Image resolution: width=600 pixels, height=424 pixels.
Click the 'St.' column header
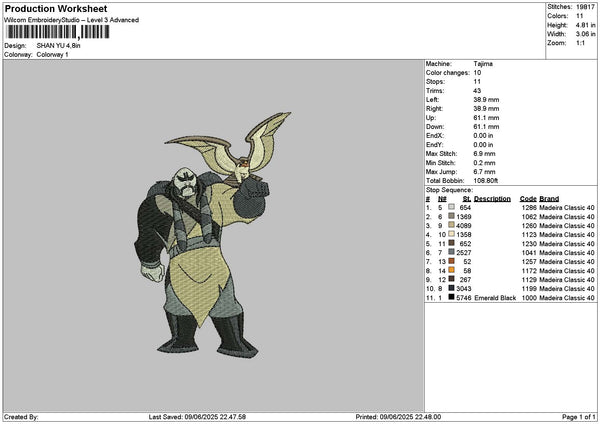466,199
